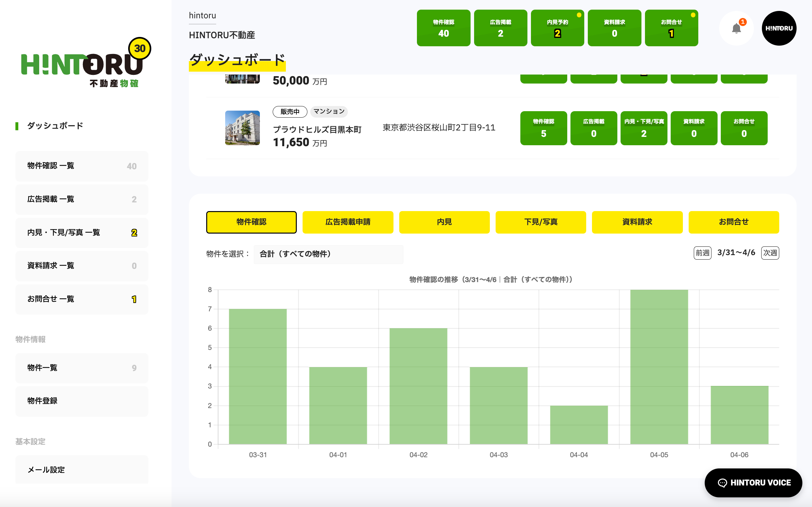Click the 04-05 bar in the chart
The height and width of the screenshot is (507, 812).
click(x=659, y=367)
